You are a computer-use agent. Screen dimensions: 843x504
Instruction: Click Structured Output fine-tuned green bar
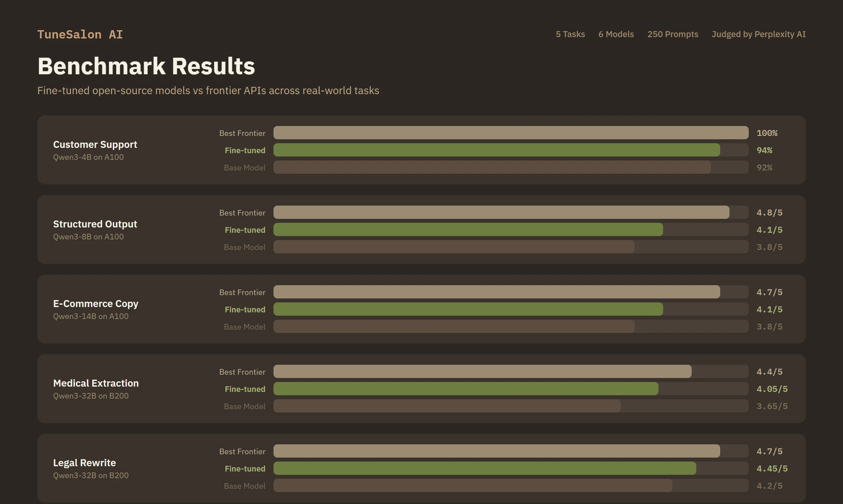(x=467, y=229)
